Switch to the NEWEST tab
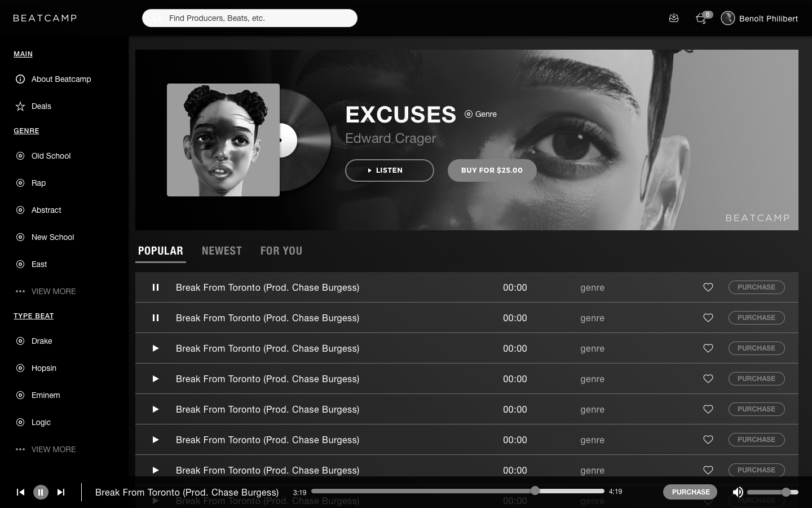812x508 pixels. click(222, 251)
